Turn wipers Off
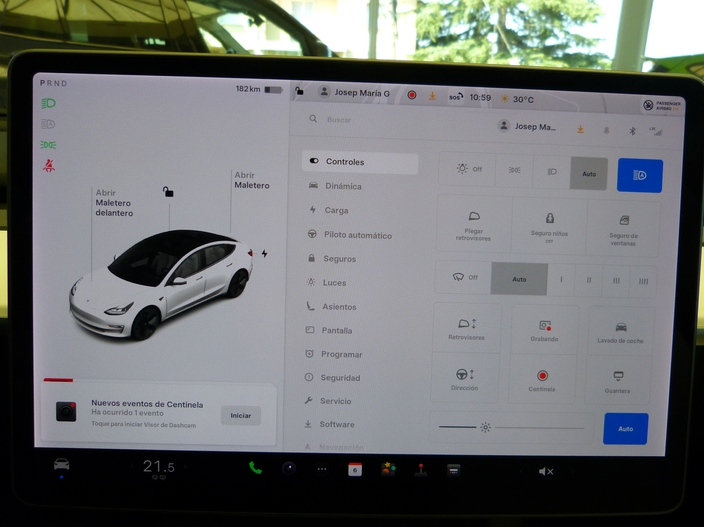The image size is (704, 527). (464, 277)
